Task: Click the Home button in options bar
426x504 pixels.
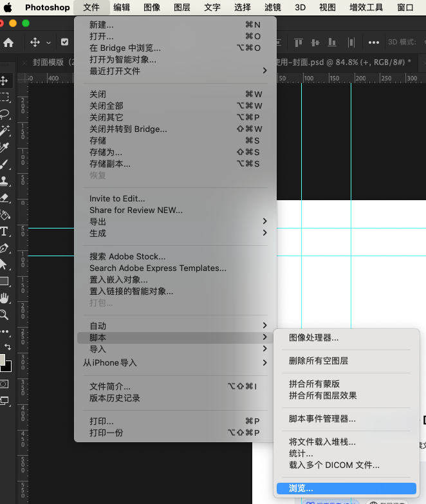Action: [x=8, y=42]
